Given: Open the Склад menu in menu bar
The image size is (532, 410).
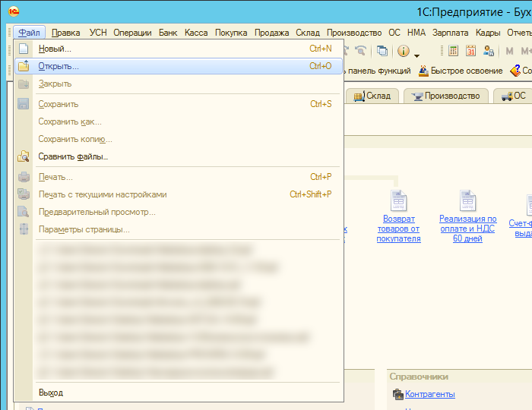Looking at the screenshot, I should (308, 33).
